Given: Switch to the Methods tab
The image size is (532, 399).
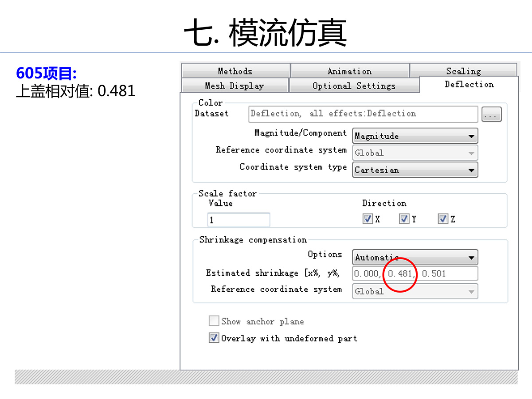Looking at the screenshot, I should (235, 71).
